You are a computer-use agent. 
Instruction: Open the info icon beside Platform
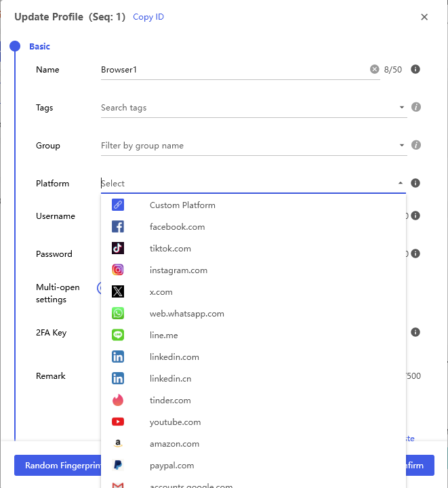(415, 183)
